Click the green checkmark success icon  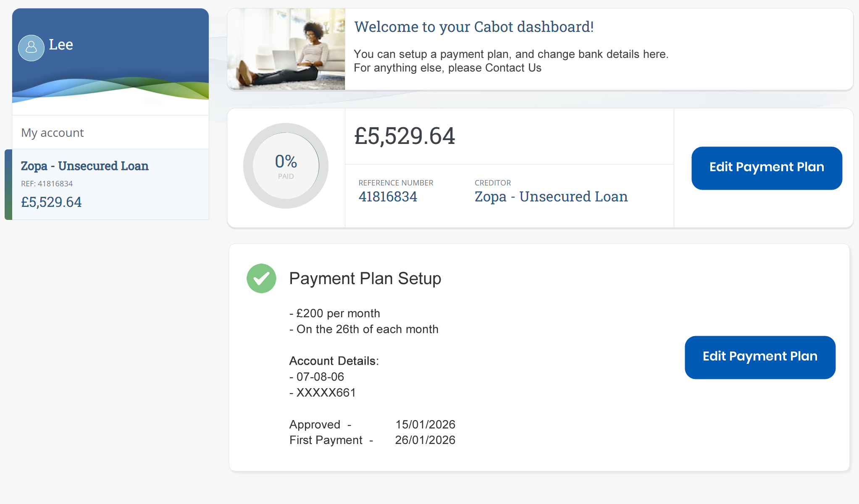click(261, 278)
